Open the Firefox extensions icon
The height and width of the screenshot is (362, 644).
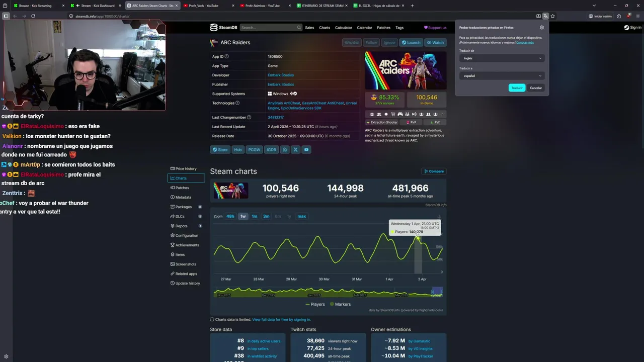[x=619, y=16]
